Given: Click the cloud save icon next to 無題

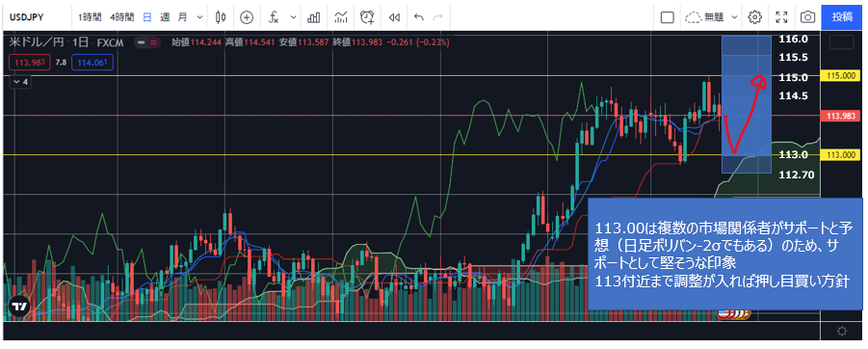Looking at the screenshot, I should [x=693, y=17].
